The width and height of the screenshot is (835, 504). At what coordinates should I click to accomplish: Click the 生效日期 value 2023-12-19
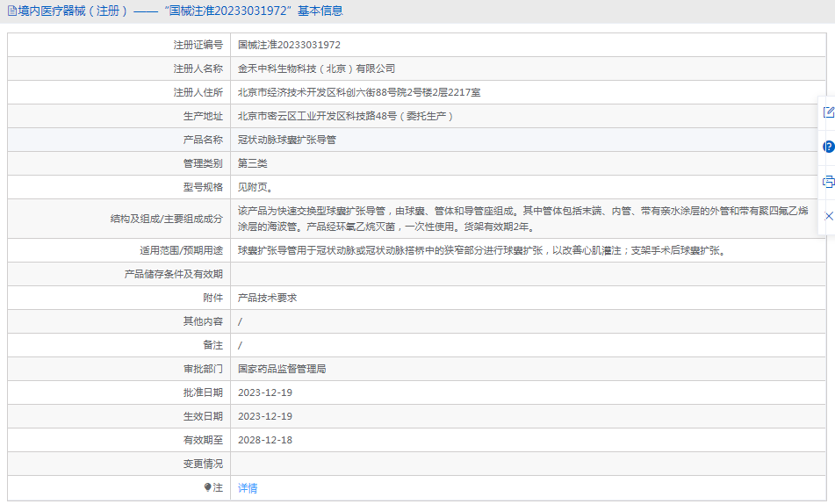[265, 416]
